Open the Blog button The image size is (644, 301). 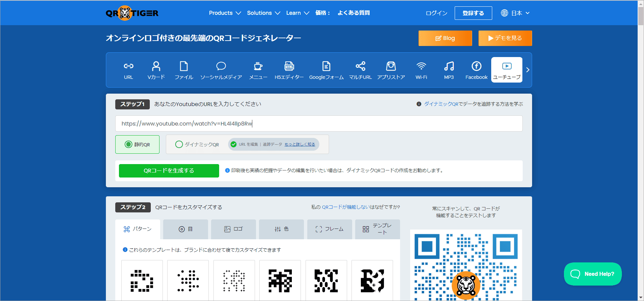(x=445, y=38)
